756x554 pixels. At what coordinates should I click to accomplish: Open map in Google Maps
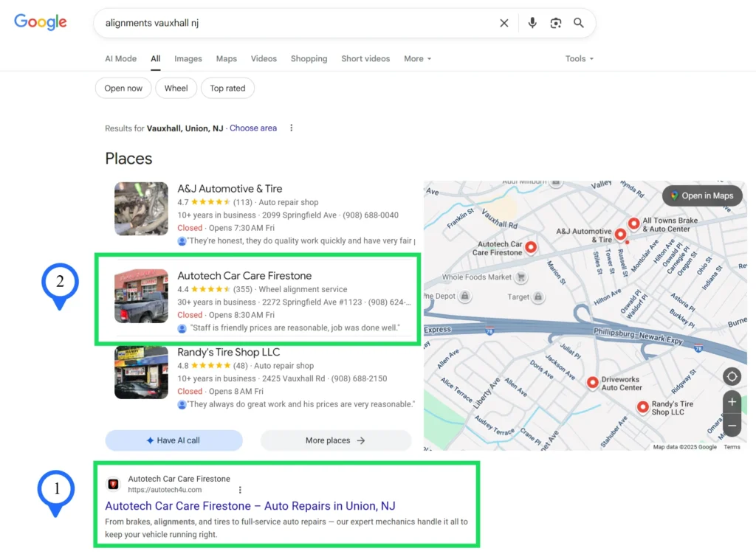click(702, 195)
